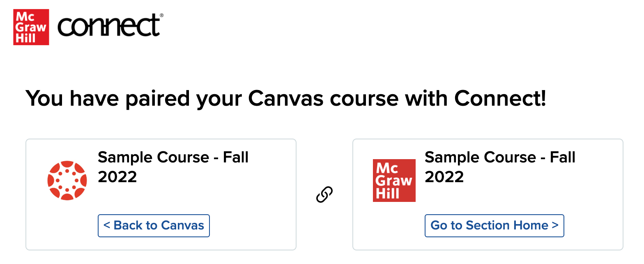This screenshot has height=264, width=644.
Task: Click the registered trademark symbol beside Connect
Action: point(161,16)
